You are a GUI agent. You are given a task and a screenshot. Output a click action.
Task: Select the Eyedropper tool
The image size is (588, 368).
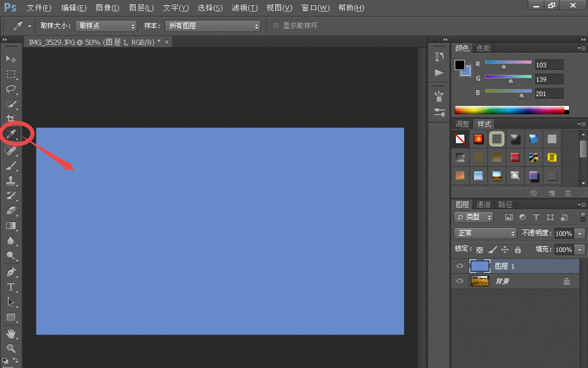point(11,134)
